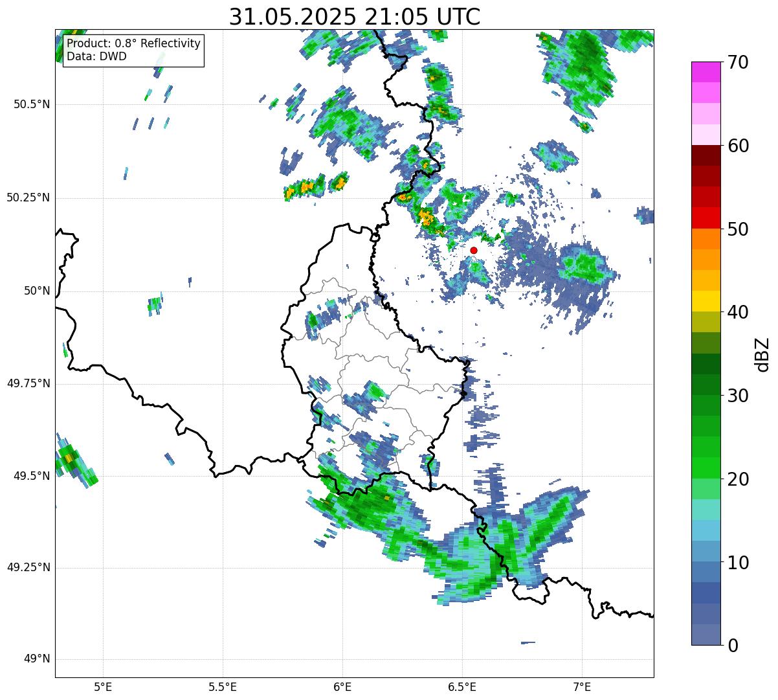Click the 50.25°N latitude tick label

point(28,198)
